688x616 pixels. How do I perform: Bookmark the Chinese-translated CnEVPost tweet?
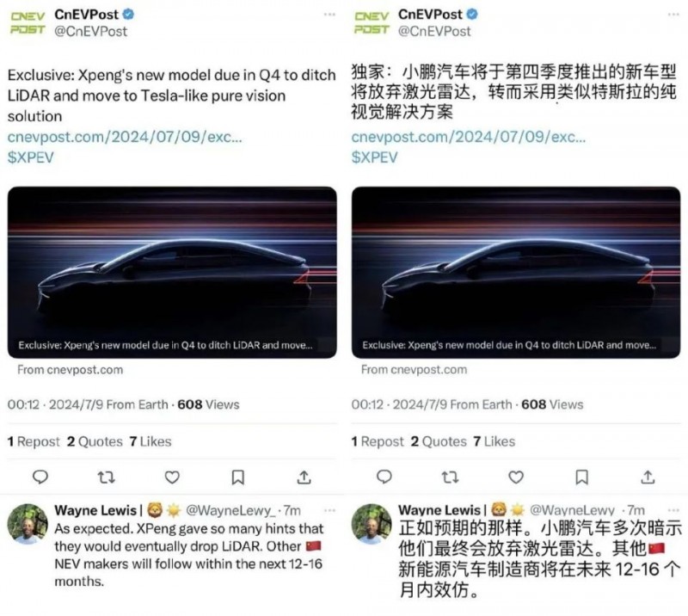pyautogui.click(x=582, y=477)
